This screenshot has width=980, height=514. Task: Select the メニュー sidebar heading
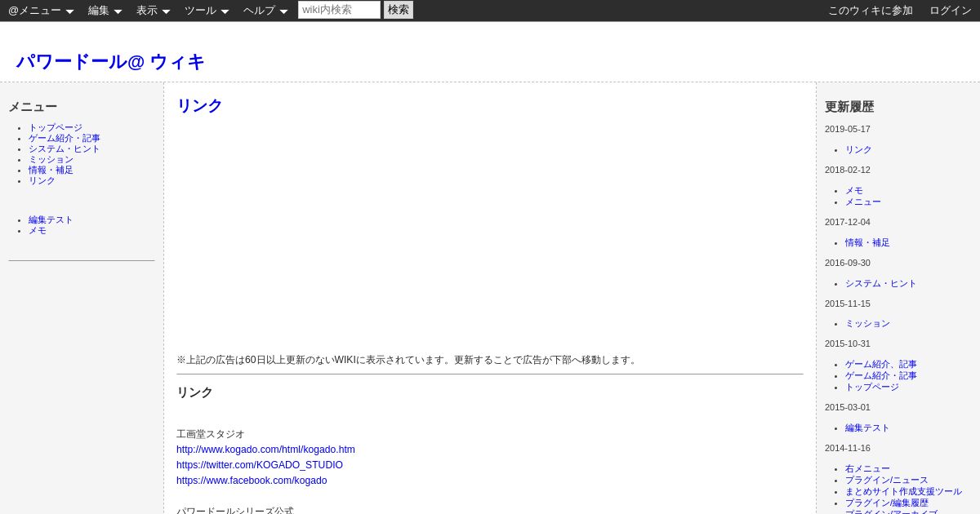pyautogui.click(x=33, y=107)
